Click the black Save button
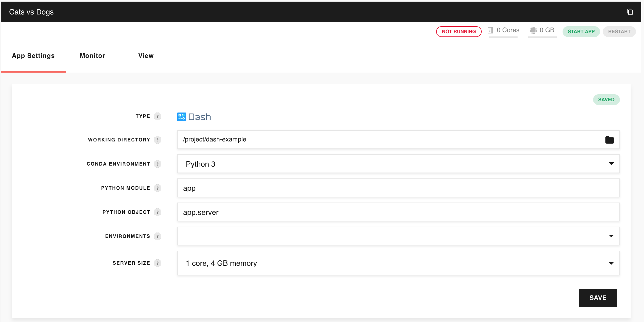The height and width of the screenshot is (322, 644). (x=598, y=298)
